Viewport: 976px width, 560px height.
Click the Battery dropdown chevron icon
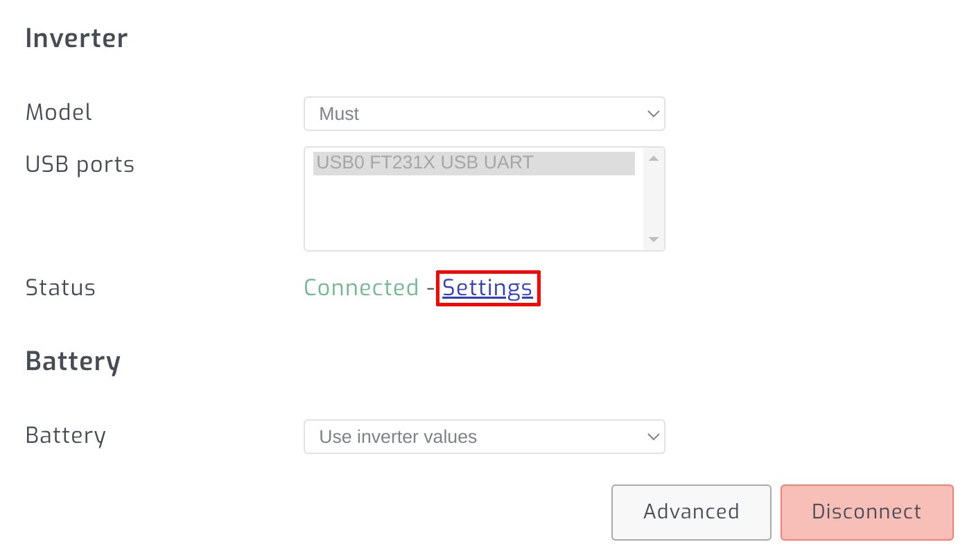(652, 437)
